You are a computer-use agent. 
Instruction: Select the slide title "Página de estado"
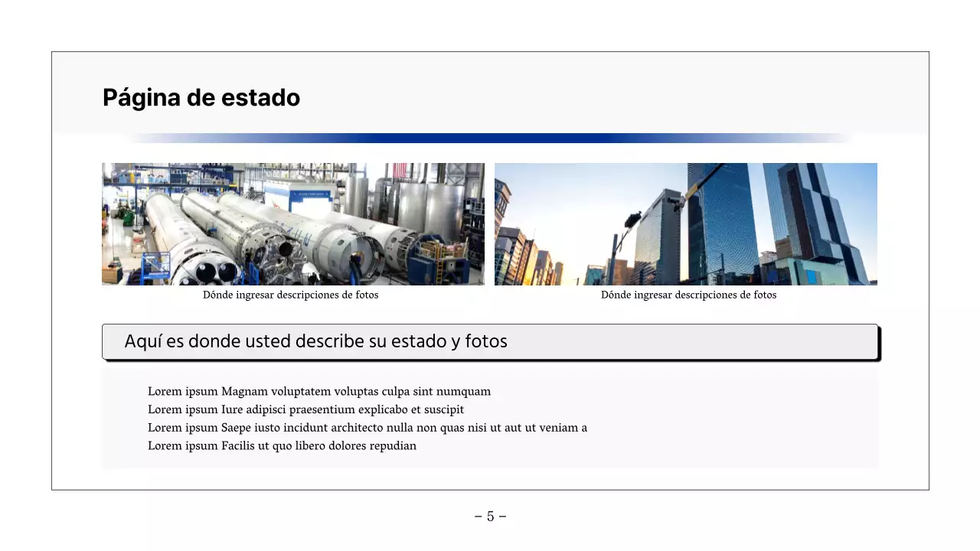coord(201,97)
